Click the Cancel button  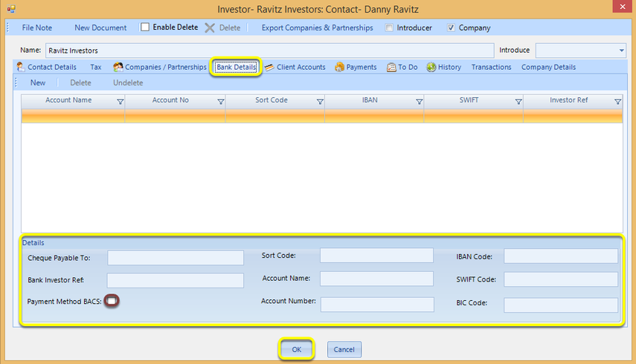tap(344, 349)
